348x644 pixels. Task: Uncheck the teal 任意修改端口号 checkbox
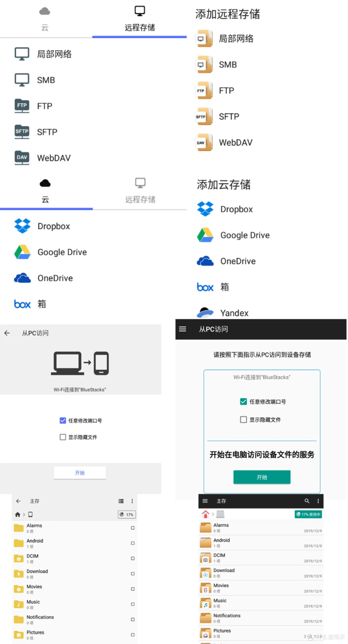click(x=244, y=401)
